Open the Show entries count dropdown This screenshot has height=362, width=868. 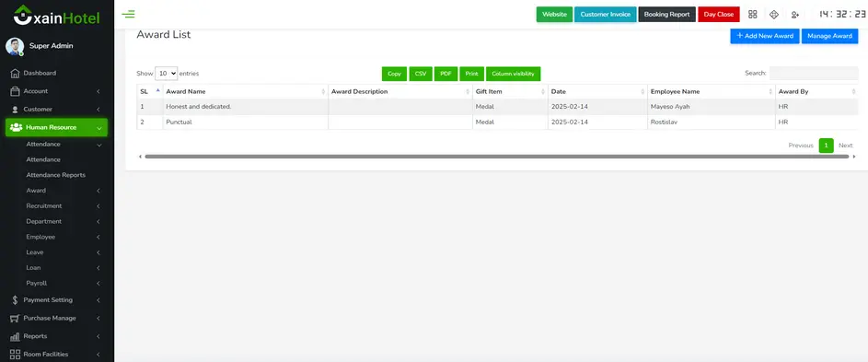(x=166, y=73)
